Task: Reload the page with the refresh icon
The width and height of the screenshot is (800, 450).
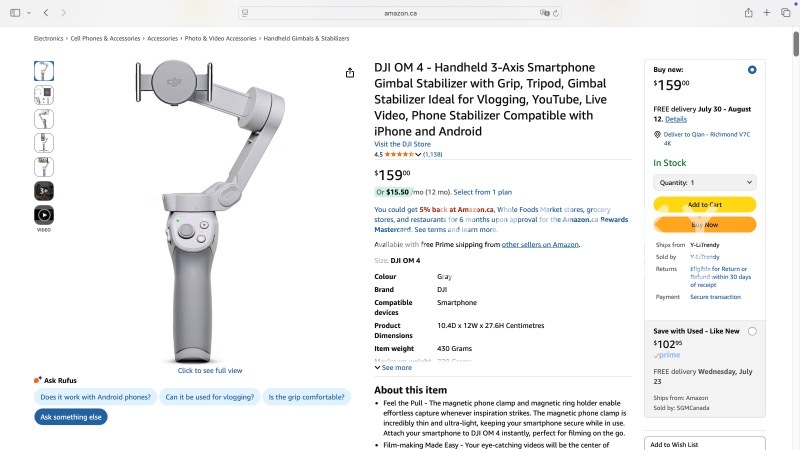Action: point(556,13)
